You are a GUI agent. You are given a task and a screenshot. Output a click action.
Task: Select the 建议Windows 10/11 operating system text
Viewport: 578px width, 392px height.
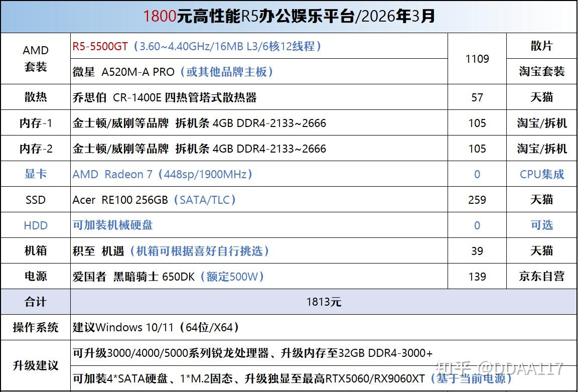[156, 327]
